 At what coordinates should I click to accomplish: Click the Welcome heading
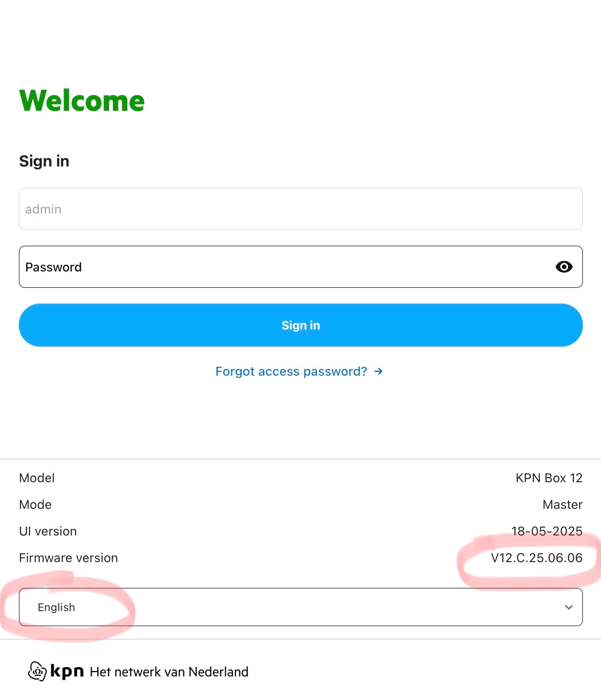[x=82, y=101]
